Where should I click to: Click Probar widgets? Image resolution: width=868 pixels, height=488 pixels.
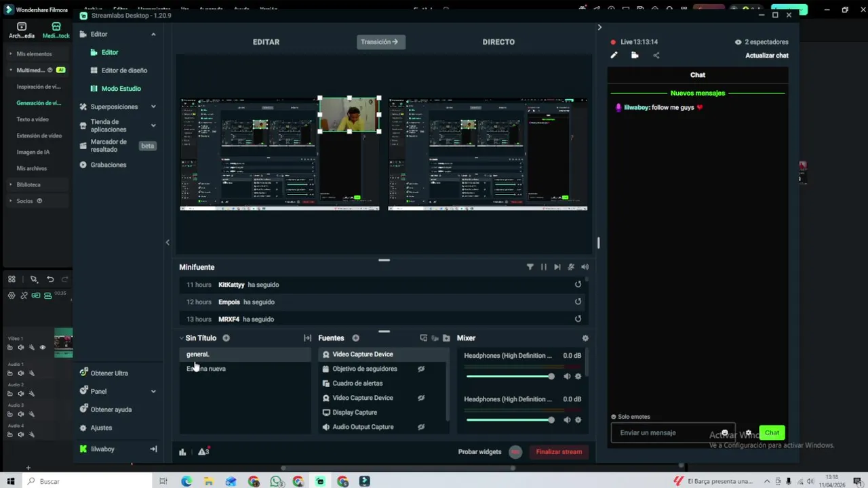coord(479,452)
